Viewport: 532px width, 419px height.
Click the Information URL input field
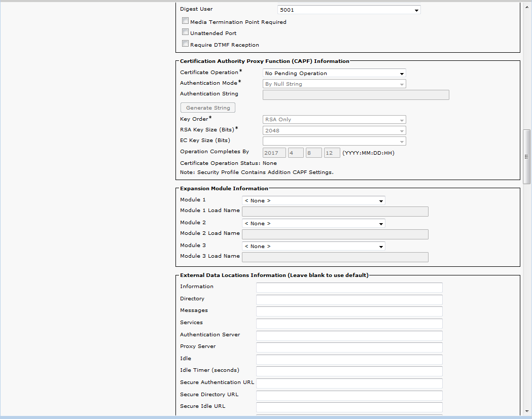(x=349, y=288)
